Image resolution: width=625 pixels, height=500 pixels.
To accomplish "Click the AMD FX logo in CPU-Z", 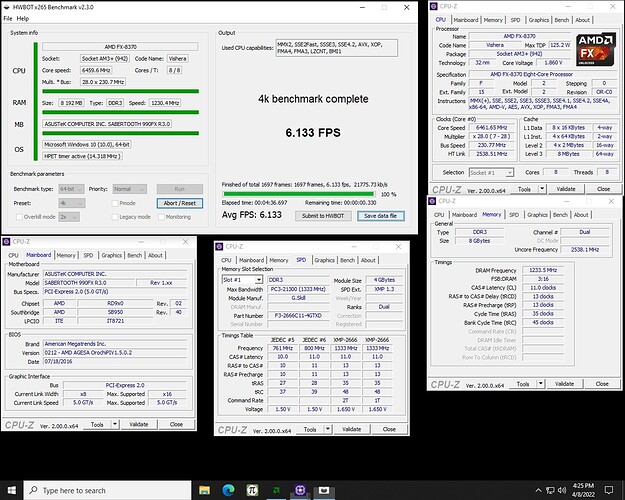I will click(x=596, y=49).
